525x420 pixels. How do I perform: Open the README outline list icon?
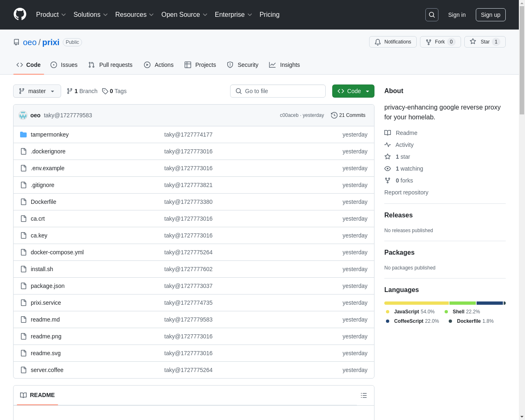364,395
